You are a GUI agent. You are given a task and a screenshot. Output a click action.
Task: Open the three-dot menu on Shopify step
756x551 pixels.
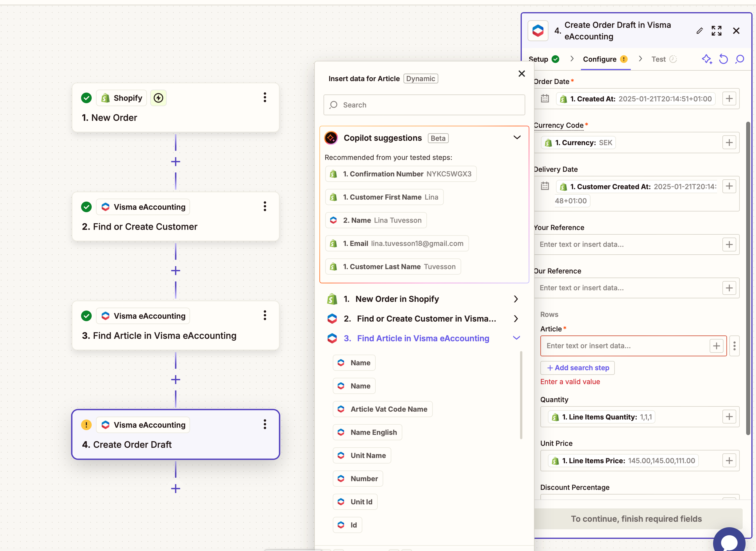point(265,97)
